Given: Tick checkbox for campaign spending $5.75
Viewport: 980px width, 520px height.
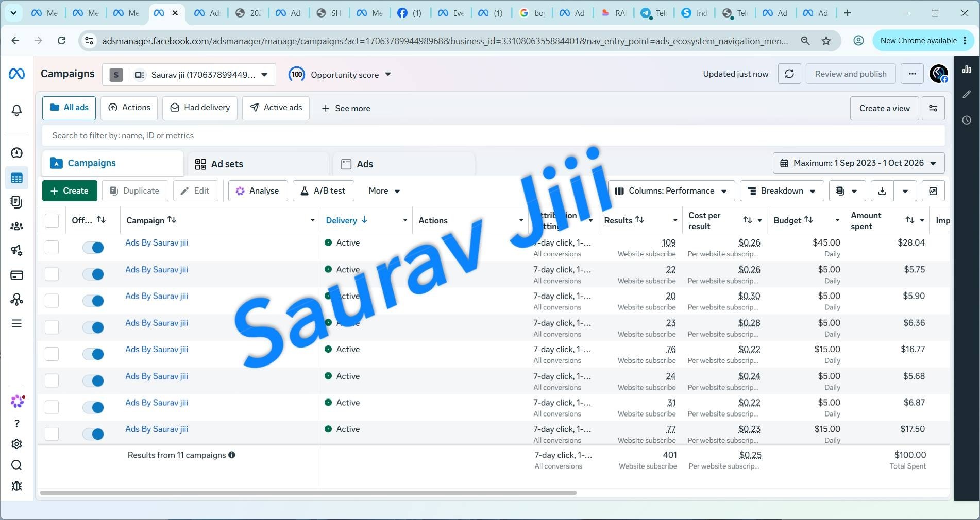Looking at the screenshot, I should (52, 274).
